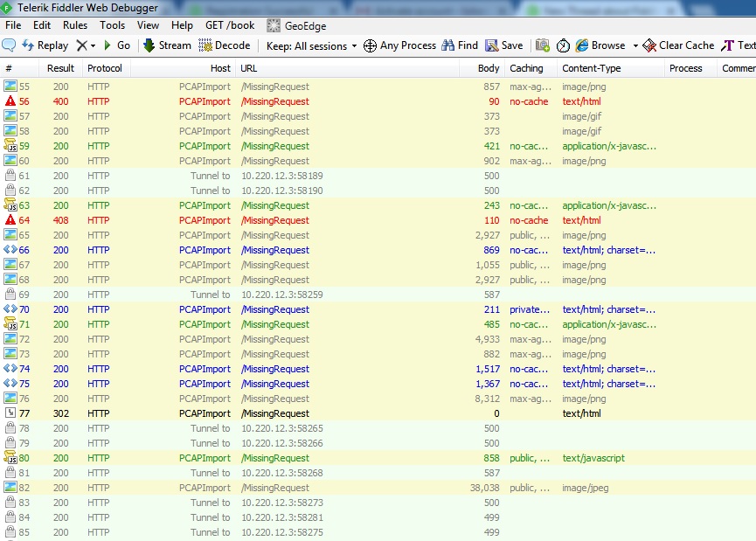Click the JS icon of session 80
756x541 pixels.
click(x=10, y=457)
